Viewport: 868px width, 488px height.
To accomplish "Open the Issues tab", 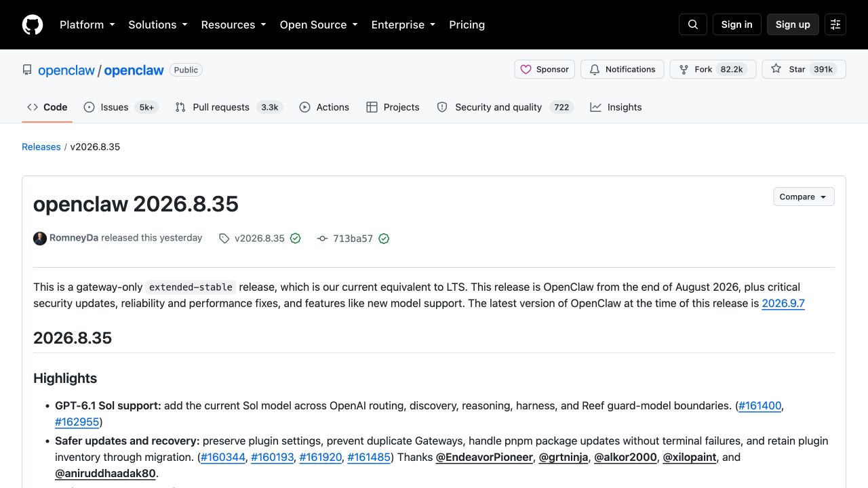I will (121, 107).
